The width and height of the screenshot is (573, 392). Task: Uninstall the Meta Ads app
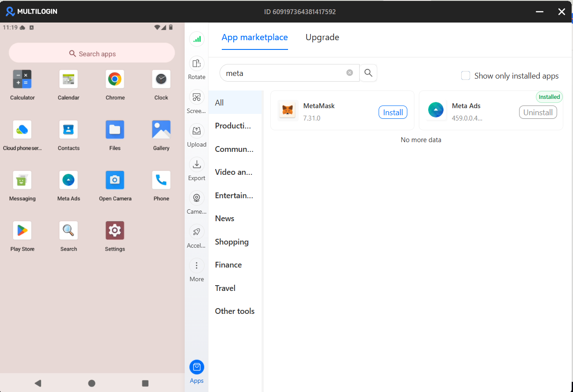538,113
